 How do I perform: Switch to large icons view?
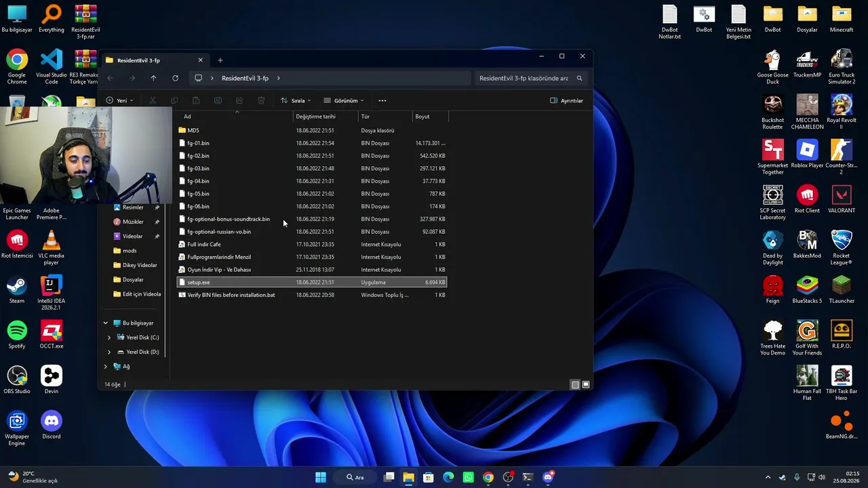click(x=586, y=385)
